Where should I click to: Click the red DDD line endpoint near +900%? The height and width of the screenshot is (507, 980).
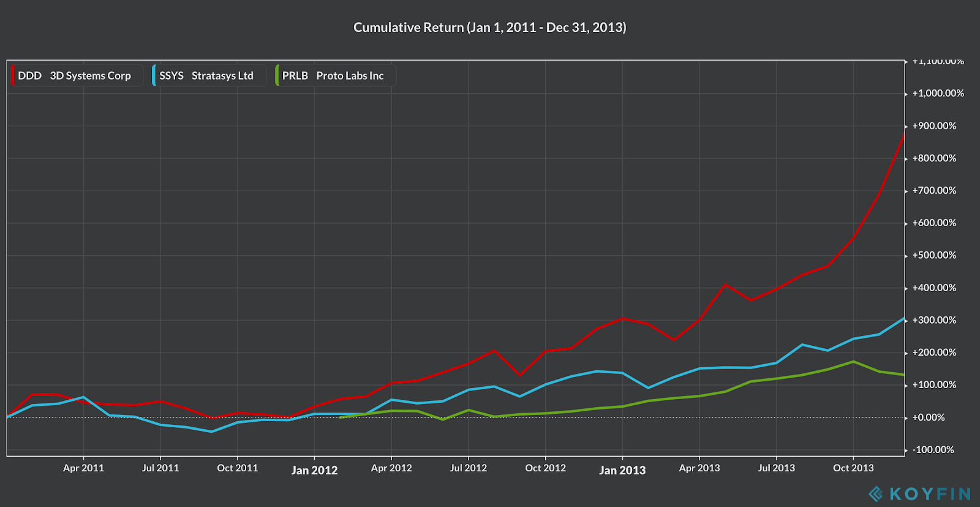click(x=904, y=135)
